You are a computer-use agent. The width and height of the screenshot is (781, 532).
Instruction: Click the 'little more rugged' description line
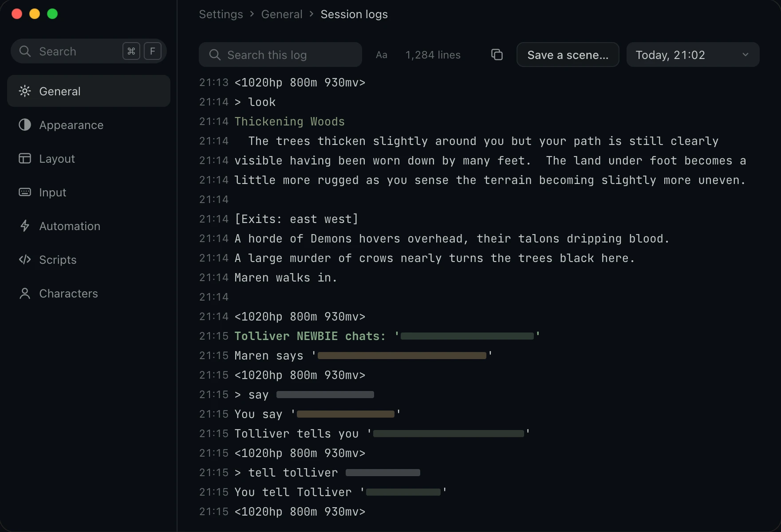point(490,180)
